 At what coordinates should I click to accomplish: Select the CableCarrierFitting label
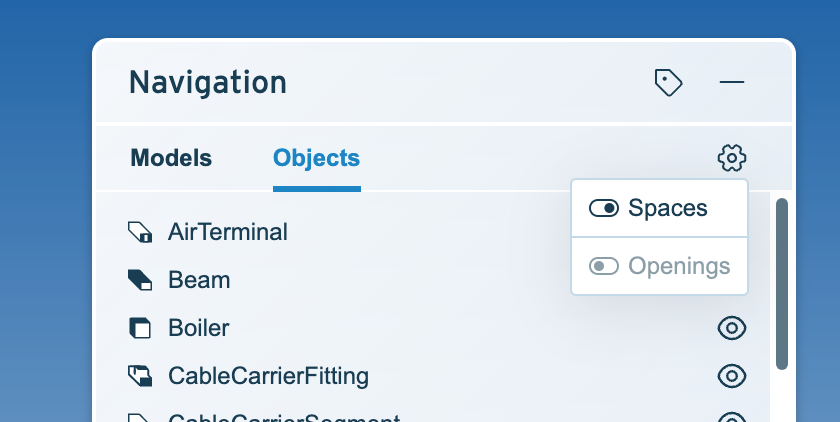point(268,376)
